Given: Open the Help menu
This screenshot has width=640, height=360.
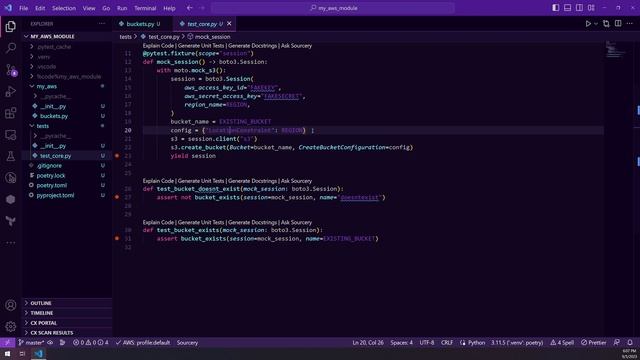Looking at the screenshot, I should coord(169,8).
